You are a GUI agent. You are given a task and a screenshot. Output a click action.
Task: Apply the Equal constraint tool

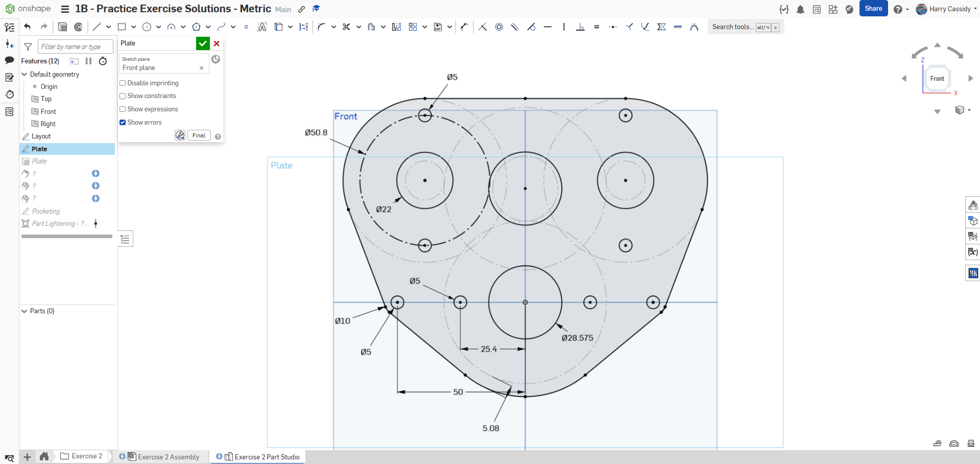(596, 27)
